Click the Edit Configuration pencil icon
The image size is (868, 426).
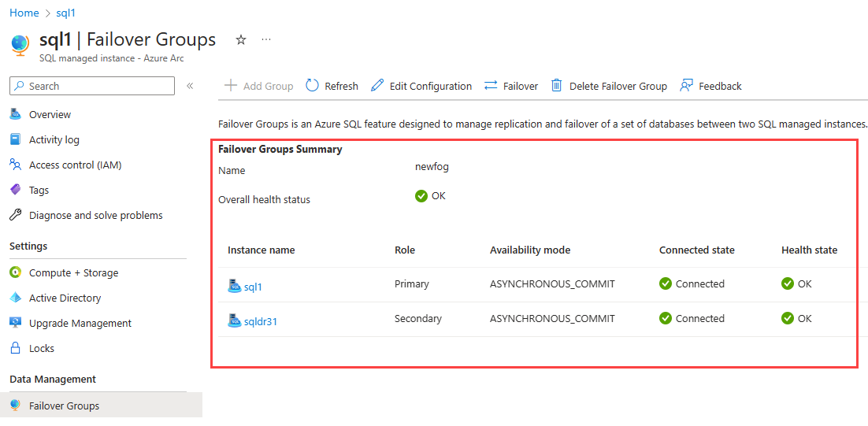click(377, 86)
